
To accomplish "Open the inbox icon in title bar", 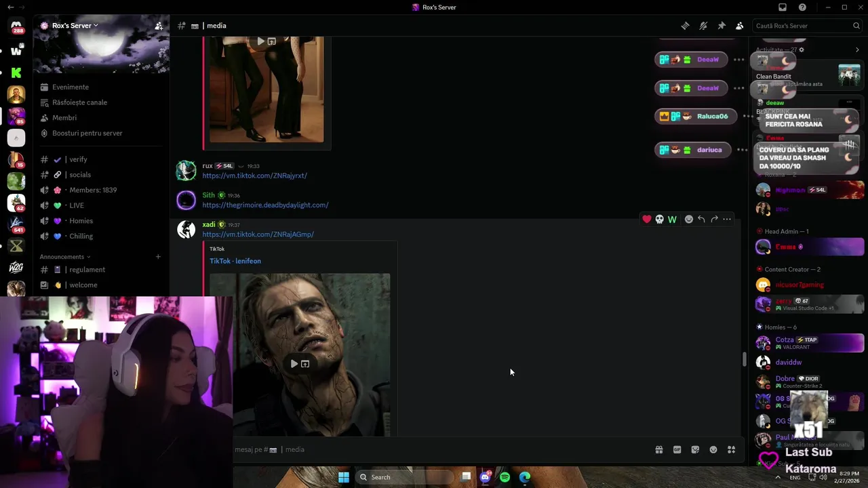I will point(783,7).
